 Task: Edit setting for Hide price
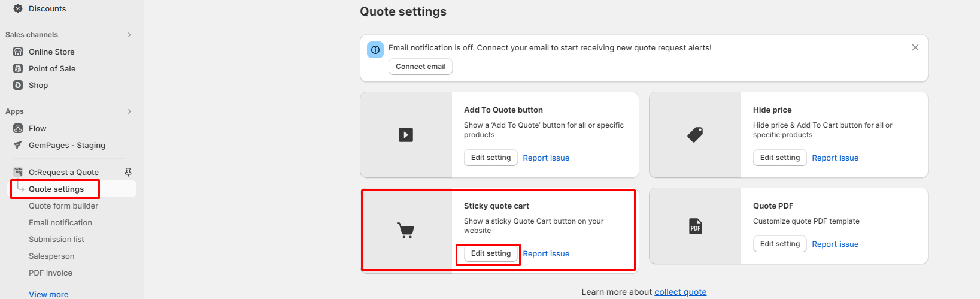pyautogui.click(x=780, y=158)
